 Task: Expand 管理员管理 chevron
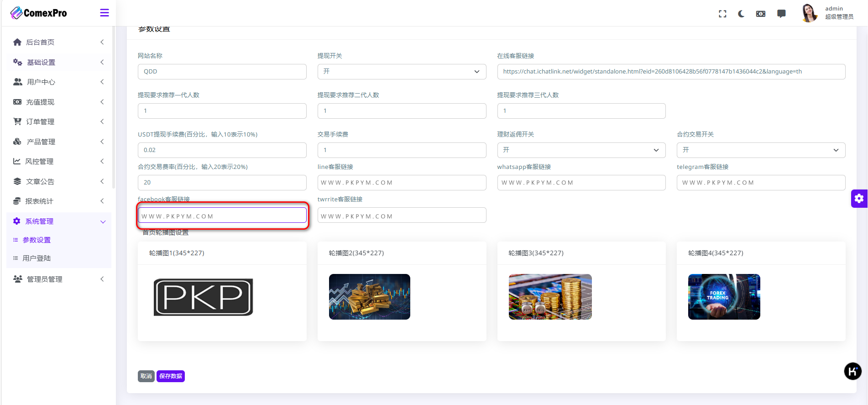(x=102, y=279)
